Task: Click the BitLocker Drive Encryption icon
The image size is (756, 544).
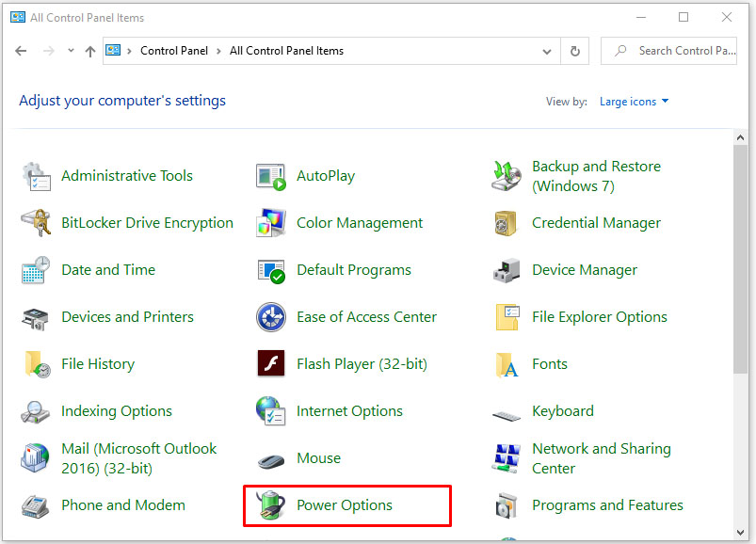Action: [x=36, y=223]
